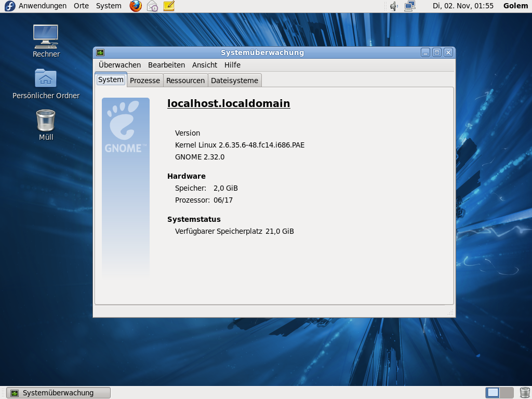Open the Dateisysteme tab
This screenshot has width=532, height=399.
pyautogui.click(x=234, y=80)
